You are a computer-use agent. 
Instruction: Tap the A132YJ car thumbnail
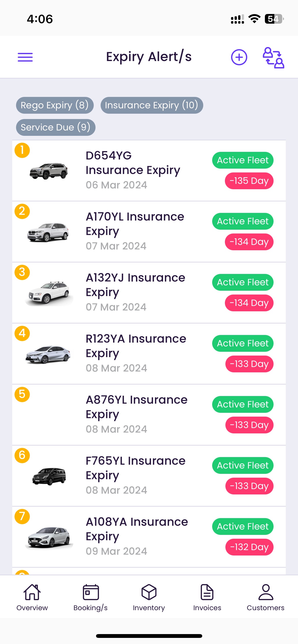click(49, 293)
